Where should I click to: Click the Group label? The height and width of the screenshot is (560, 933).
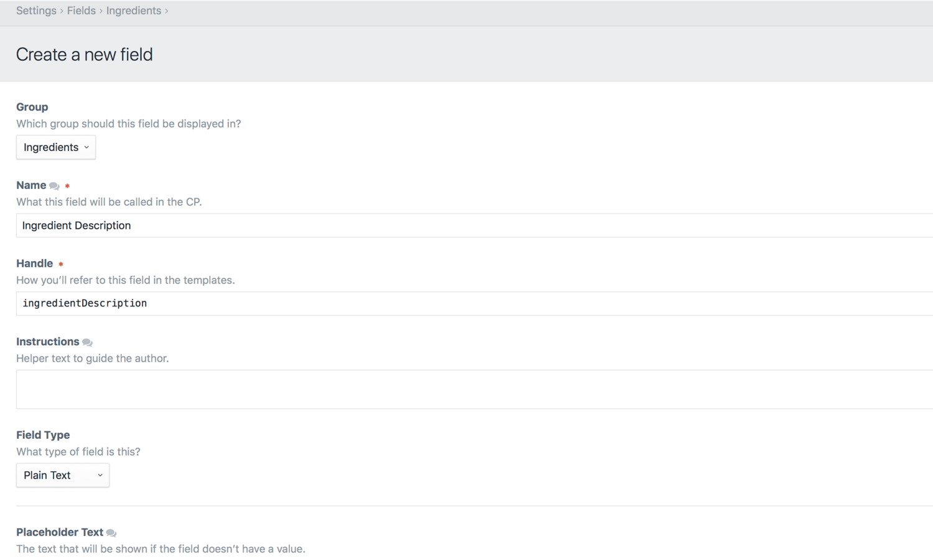click(32, 107)
